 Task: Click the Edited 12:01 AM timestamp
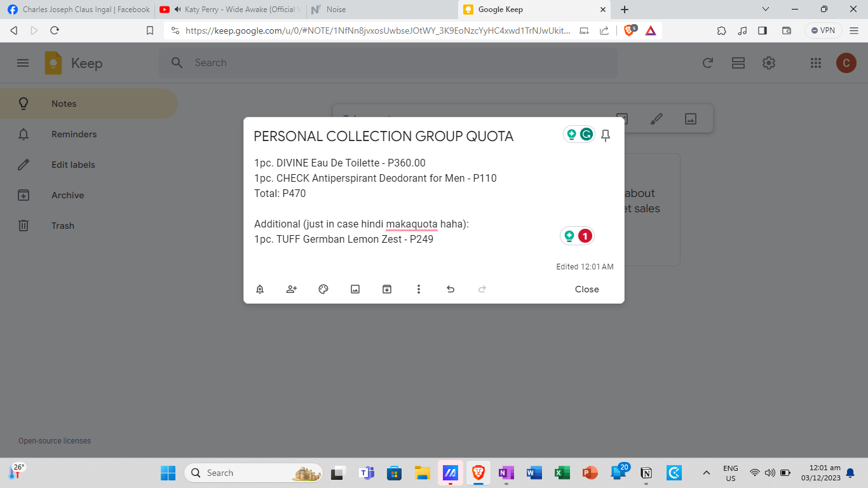point(585,267)
